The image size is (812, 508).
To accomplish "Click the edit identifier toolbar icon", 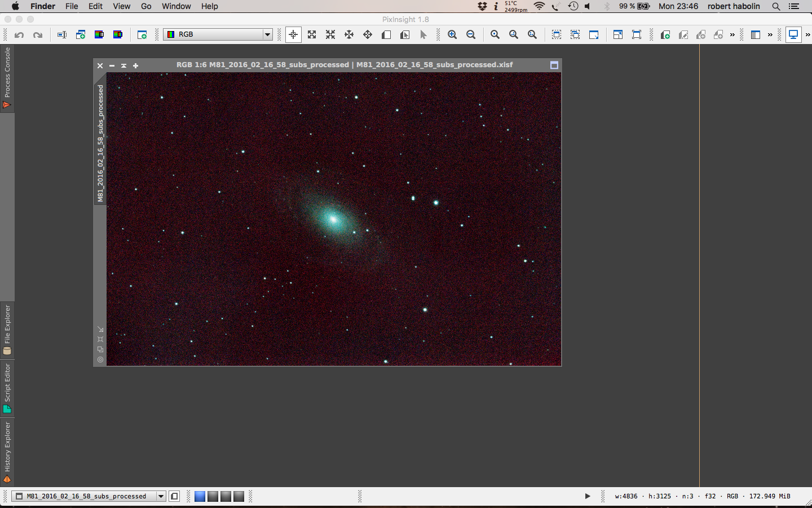I will coord(62,35).
